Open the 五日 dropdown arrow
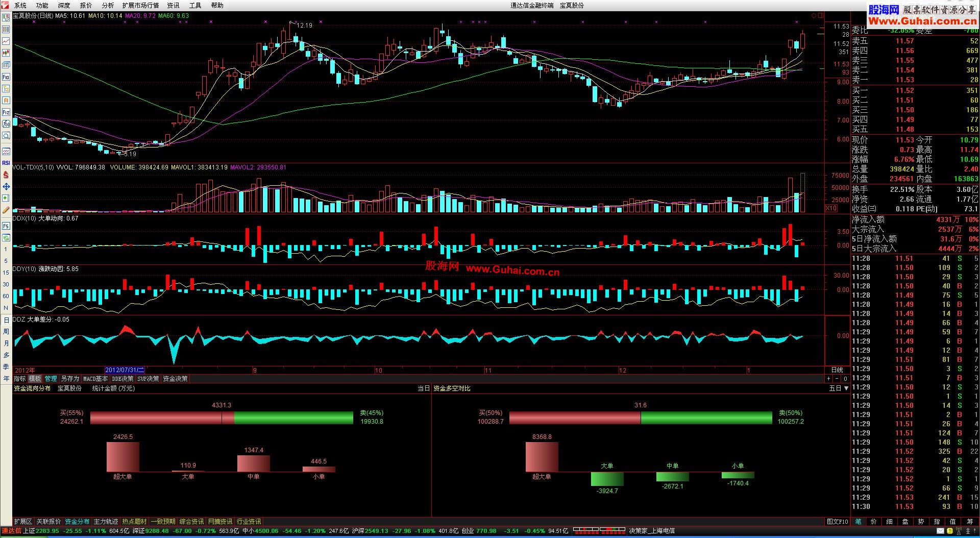The height and width of the screenshot is (538, 980). (x=846, y=388)
